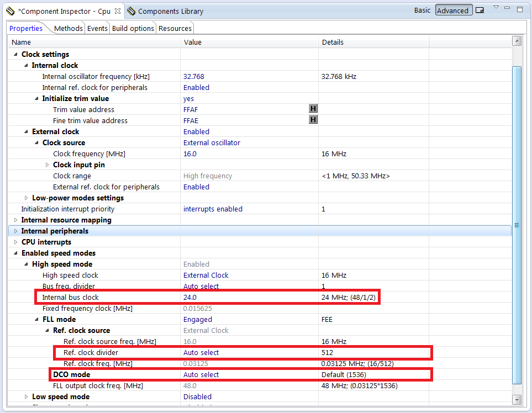The image size is (532, 413).
Task: Collapse the Ref. clock source group
Action: 47,331
